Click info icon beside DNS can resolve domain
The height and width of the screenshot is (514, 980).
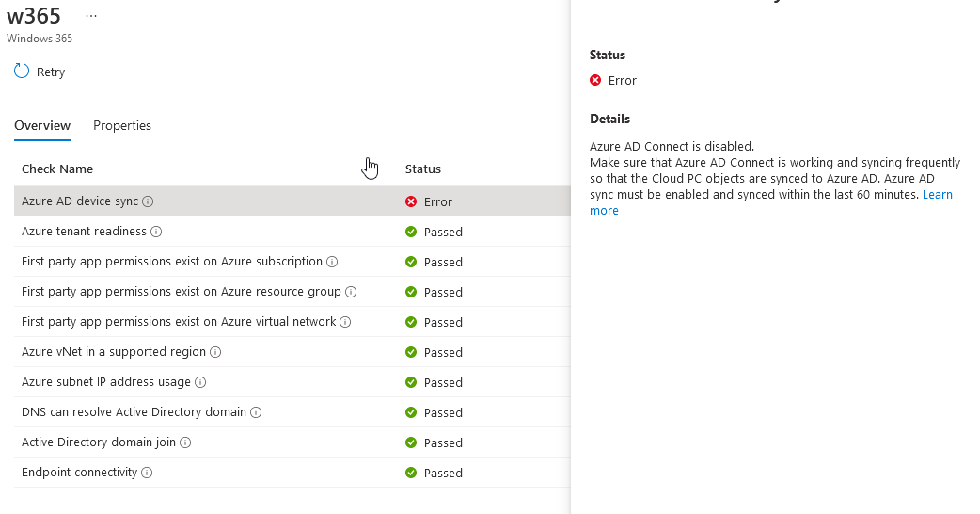click(256, 412)
